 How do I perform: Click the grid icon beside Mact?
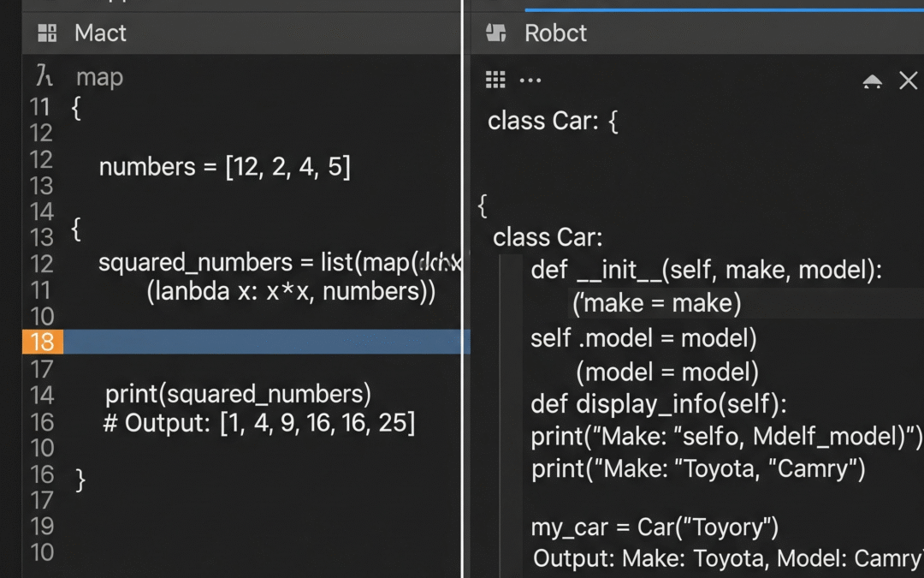pyautogui.click(x=47, y=33)
